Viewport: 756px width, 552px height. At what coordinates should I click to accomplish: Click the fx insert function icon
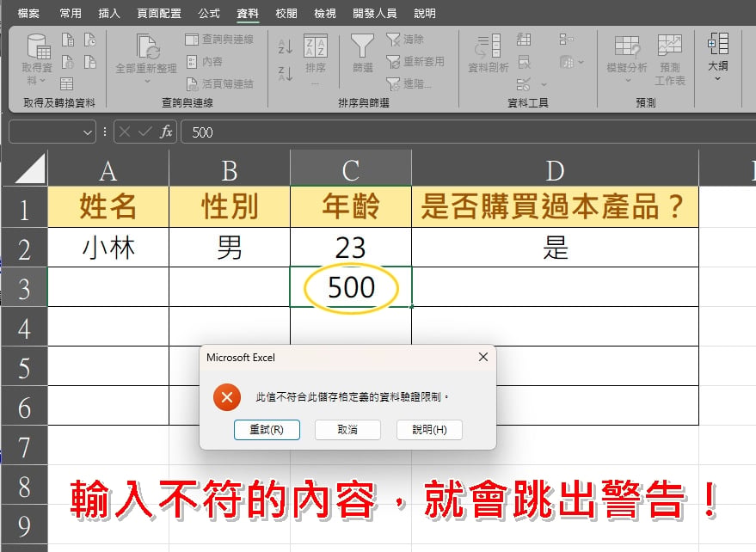(x=166, y=132)
